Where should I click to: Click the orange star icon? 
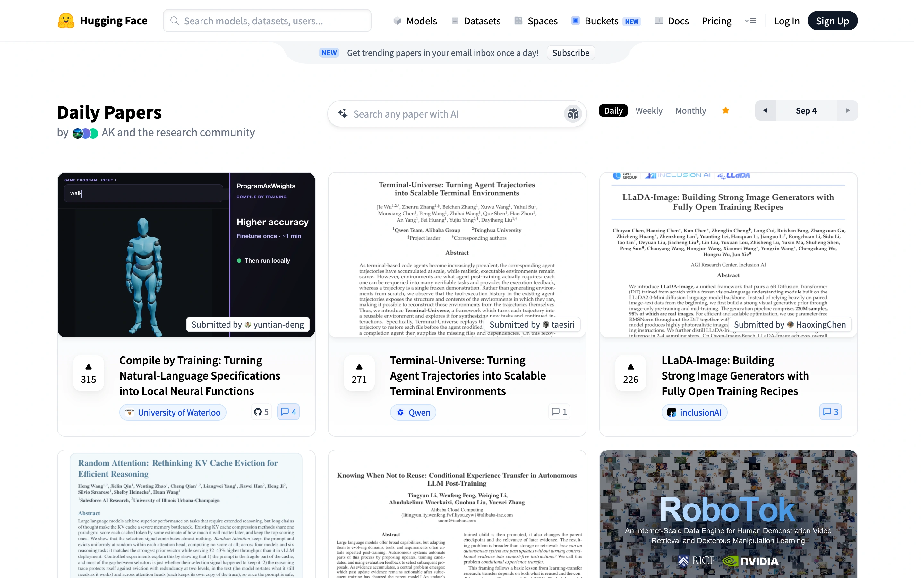(x=725, y=110)
